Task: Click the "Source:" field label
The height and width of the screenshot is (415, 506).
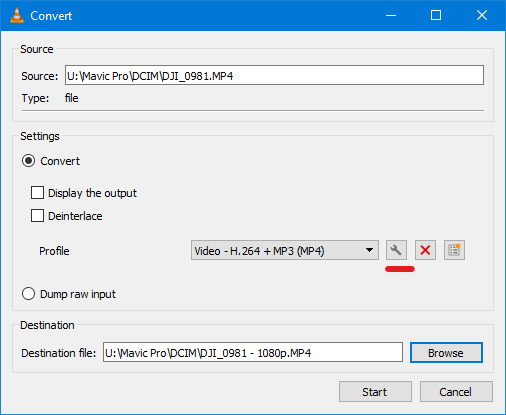Action: coord(40,76)
